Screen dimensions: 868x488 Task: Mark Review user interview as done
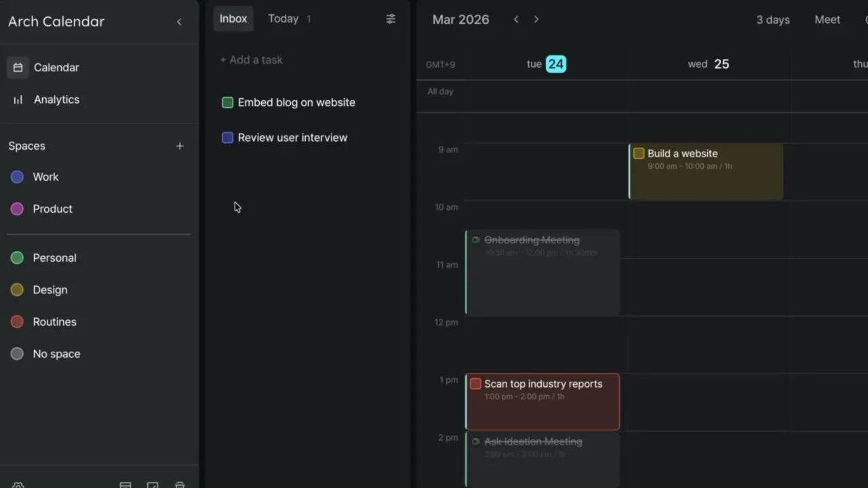tap(228, 138)
